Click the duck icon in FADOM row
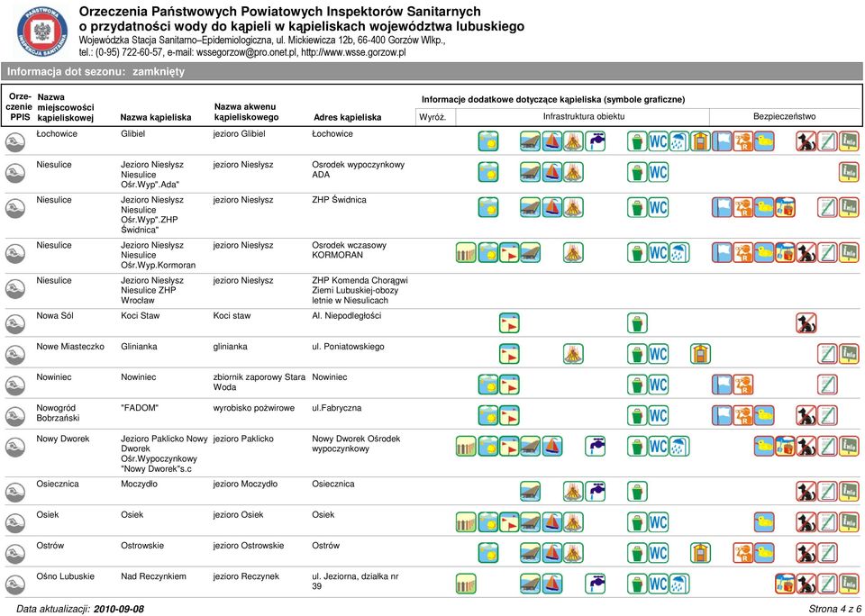 pos(764,416)
